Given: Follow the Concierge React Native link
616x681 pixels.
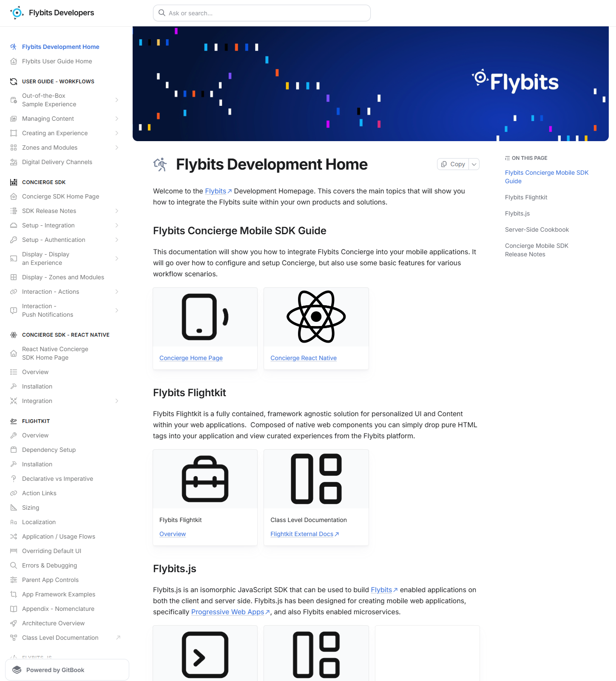Looking at the screenshot, I should 304,358.
